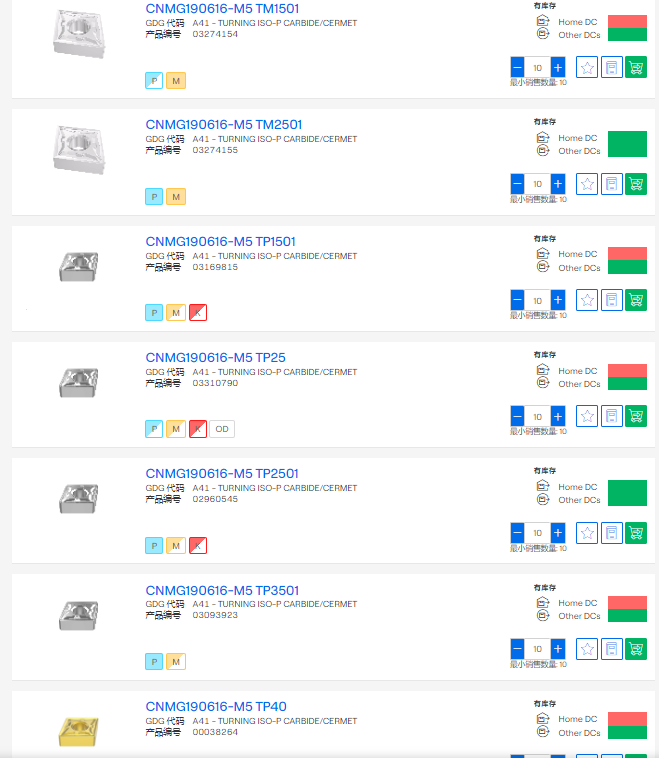Star the CNMG190616-M5 TP2501 product
This screenshot has height=759, width=659.
pos(587,533)
